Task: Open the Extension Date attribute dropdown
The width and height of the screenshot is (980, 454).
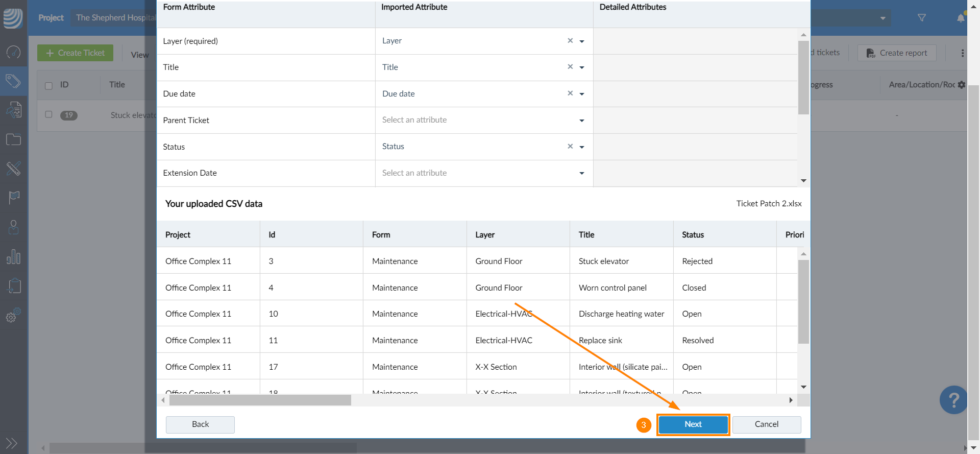Action: click(582, 173)
